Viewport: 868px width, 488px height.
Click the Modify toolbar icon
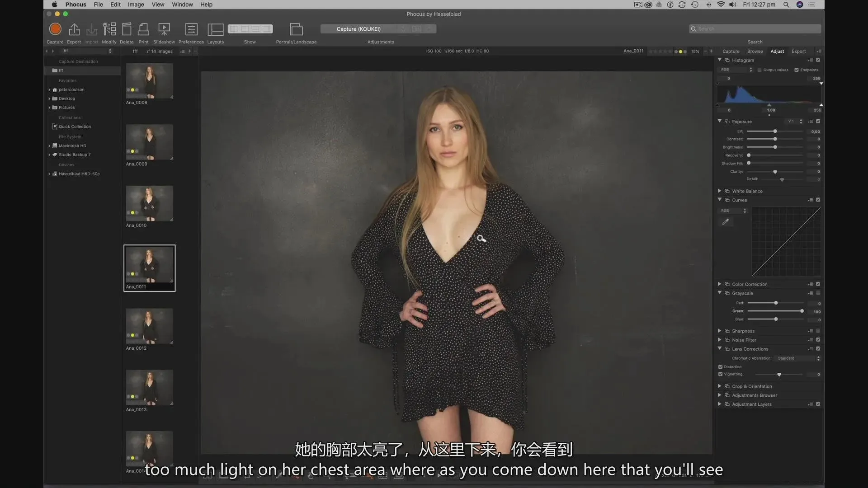(x=109, y=29)
